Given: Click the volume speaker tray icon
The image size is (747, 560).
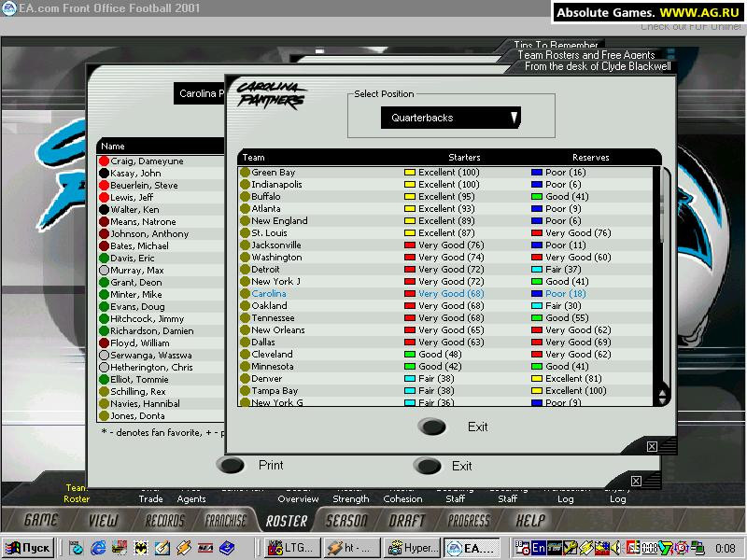Looking at the screenshot, I should click(616, 548).
